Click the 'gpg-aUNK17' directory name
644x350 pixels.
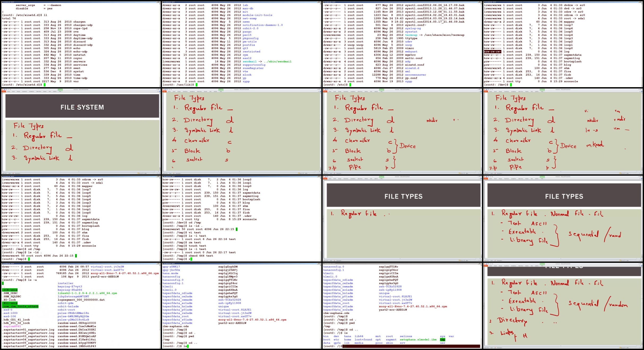point(171,267)
